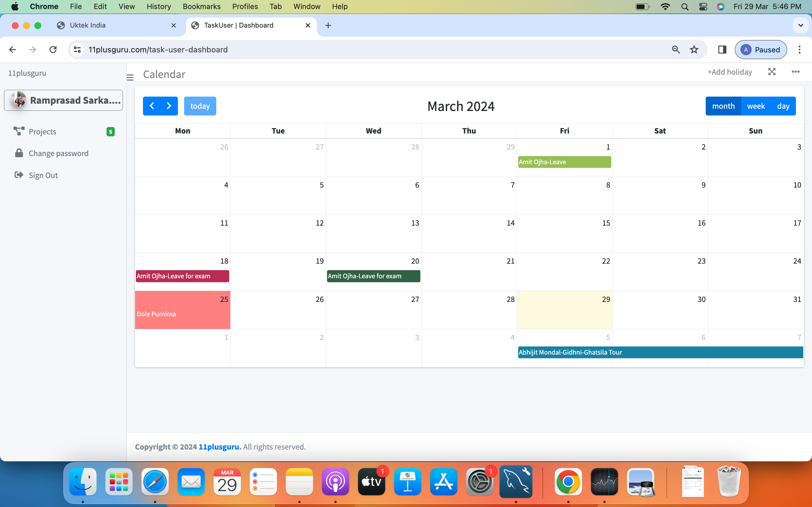Click the green Amit Ojha-Leave event
Image resolution: width=812 pixels, height=507 pixels.
[x=564, y=162]
